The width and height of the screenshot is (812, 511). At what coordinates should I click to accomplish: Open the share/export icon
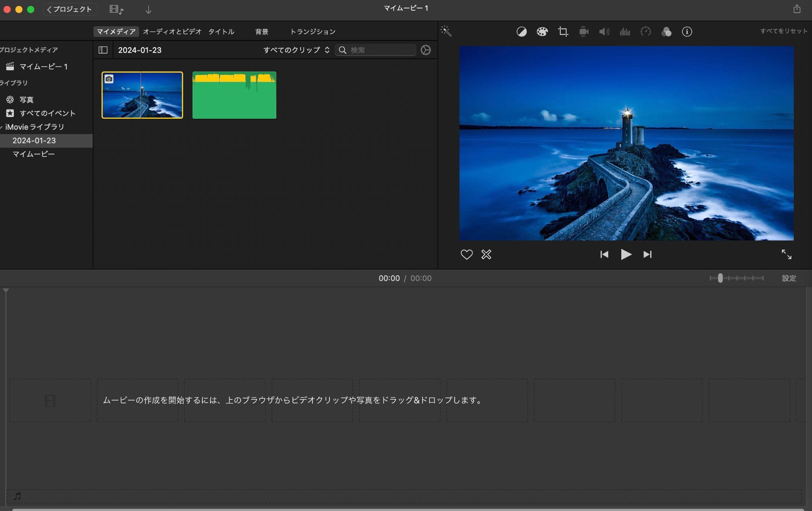coord(797,9)
